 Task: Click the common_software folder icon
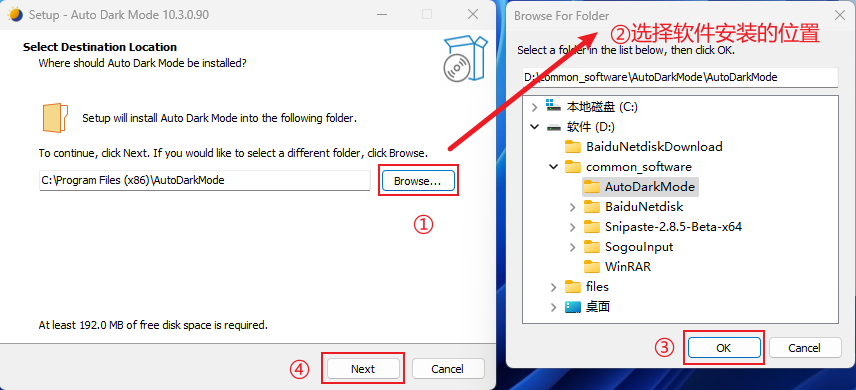tap(573, 167)
